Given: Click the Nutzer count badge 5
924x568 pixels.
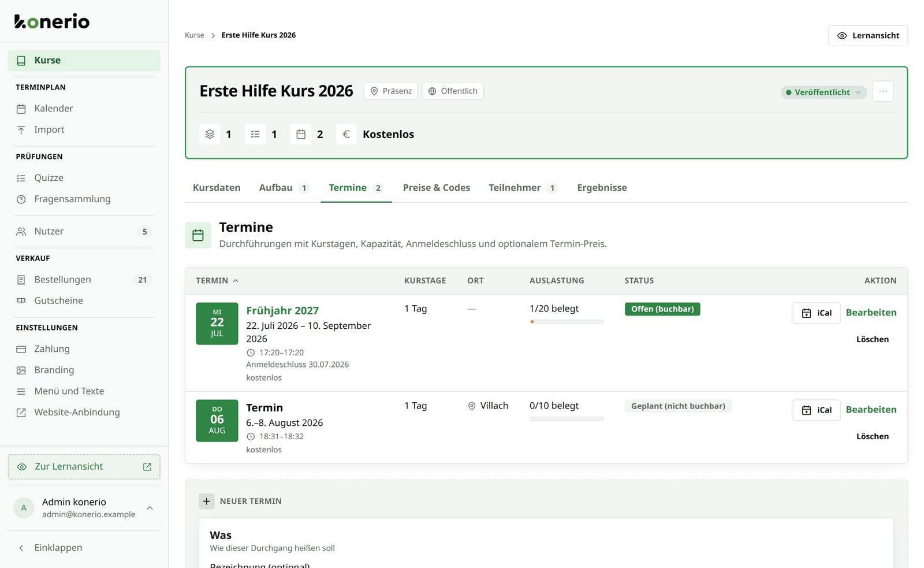Looking at the screenshot, I should pyautogui.click(x=144, y=232).
